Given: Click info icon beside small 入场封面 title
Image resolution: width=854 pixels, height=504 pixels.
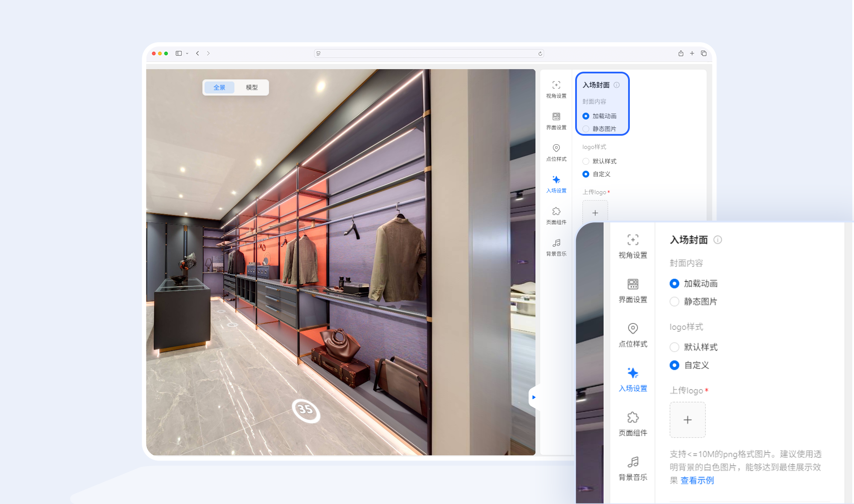Looking at the screenshot, I should [617, 85].
